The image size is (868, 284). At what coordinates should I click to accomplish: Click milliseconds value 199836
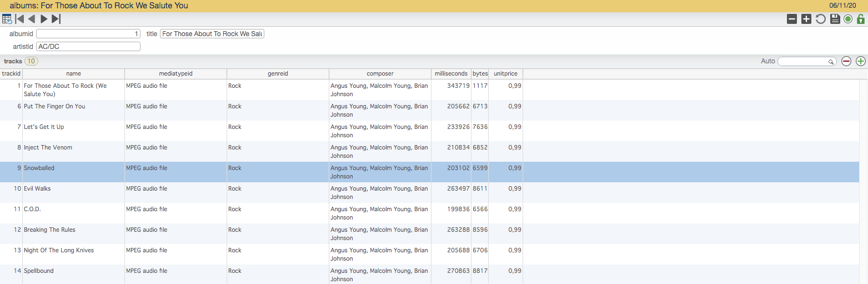coord(458,210)
